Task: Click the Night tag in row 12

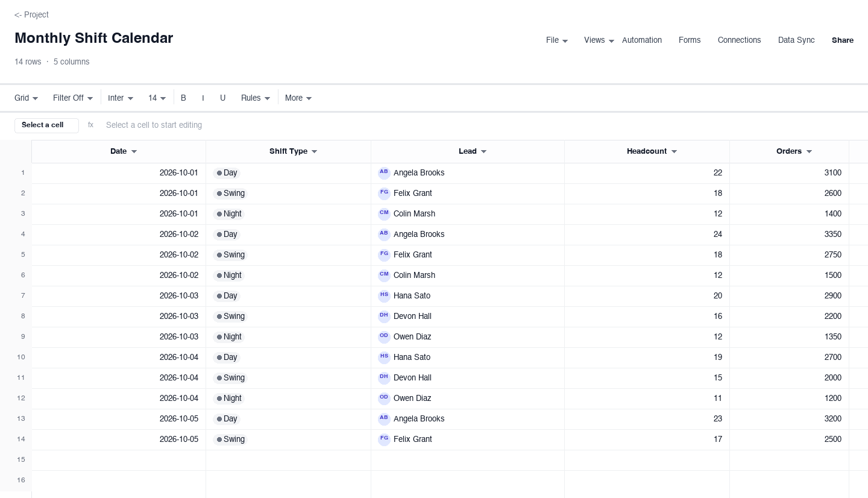Action: (x=228, y=399)
